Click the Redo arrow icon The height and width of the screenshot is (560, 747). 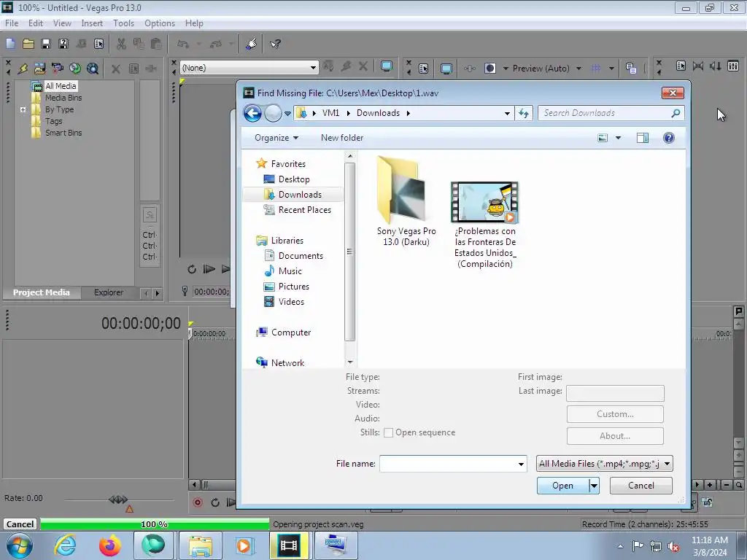click(x=216, y=44)
